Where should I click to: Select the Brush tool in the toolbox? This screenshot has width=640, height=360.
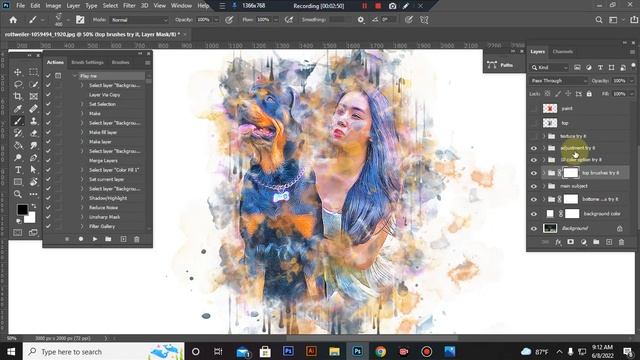18,121
